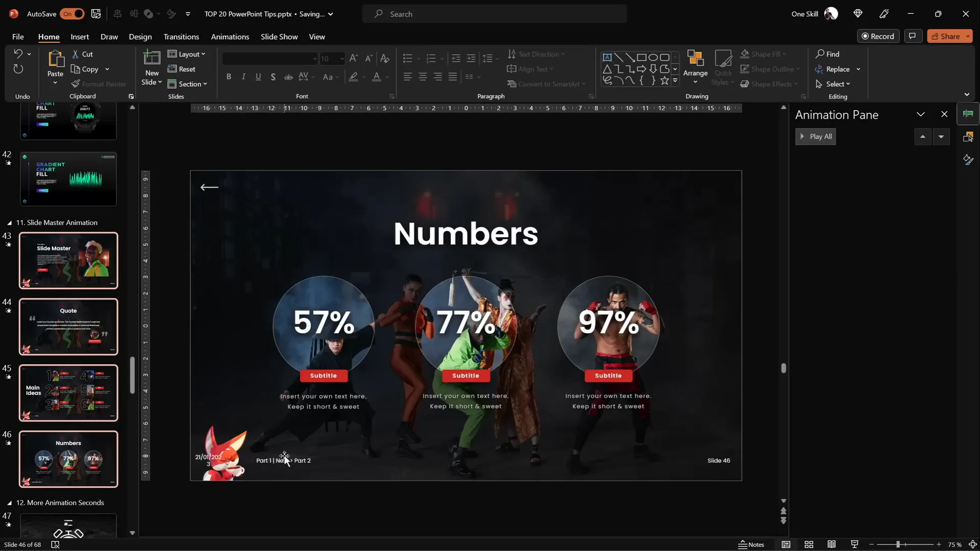
Task: Click Play All in Animation Pane
Action: 816,137
